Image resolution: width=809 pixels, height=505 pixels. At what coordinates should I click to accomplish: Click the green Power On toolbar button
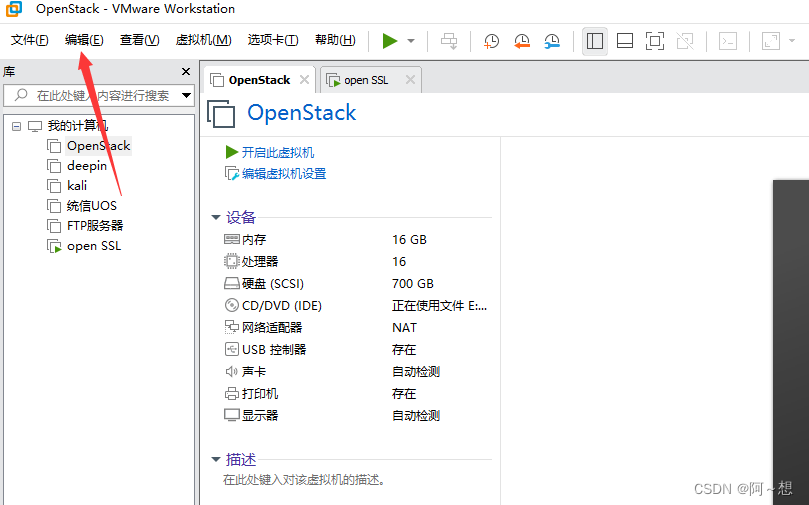click(390, 40)
